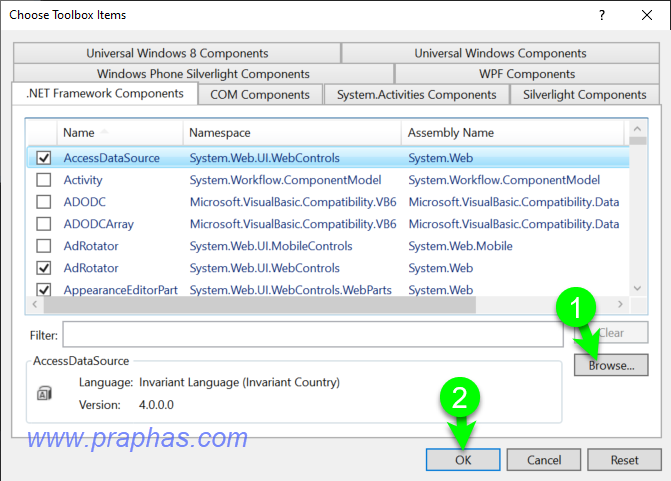Click the Reset button
The height and width of the screenshot is (481, 671).
click(625, 460)
